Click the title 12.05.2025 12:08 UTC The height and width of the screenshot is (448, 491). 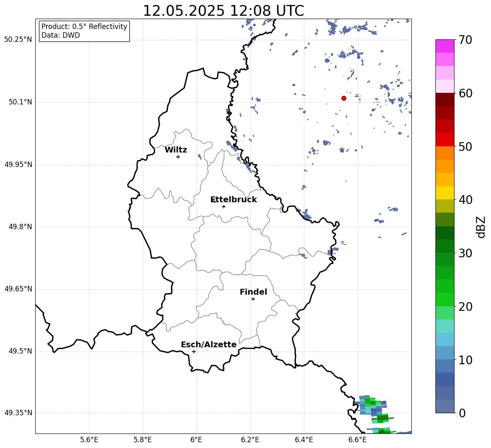(x=223, y=11)
